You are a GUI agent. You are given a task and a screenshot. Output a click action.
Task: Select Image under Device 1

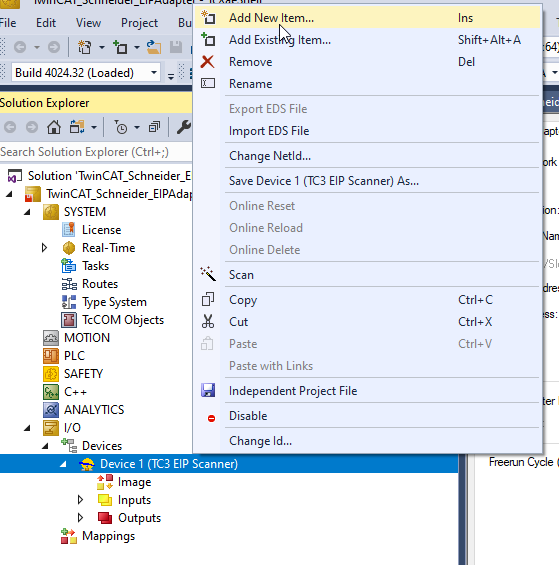134,482
